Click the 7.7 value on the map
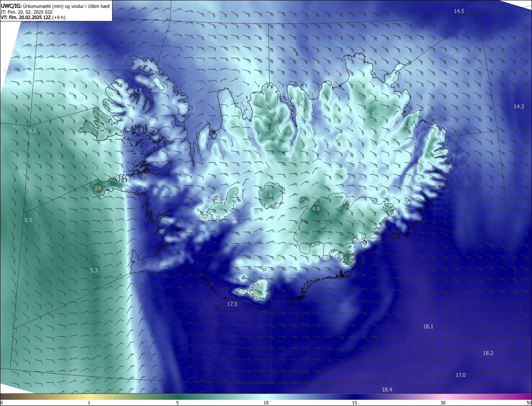Image resolution: width=532 pixels, height=406 pixels. coord(22,173)
